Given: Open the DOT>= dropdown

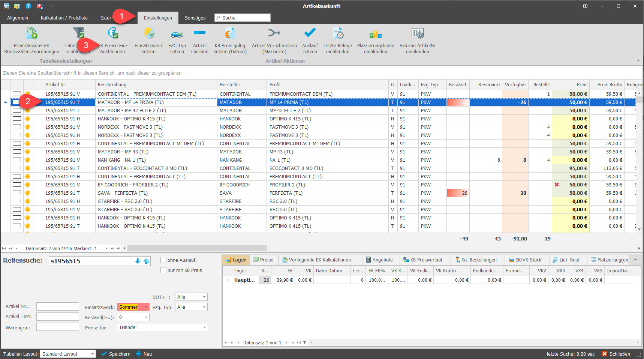Looking at the screenshot, I should point(204,297).
